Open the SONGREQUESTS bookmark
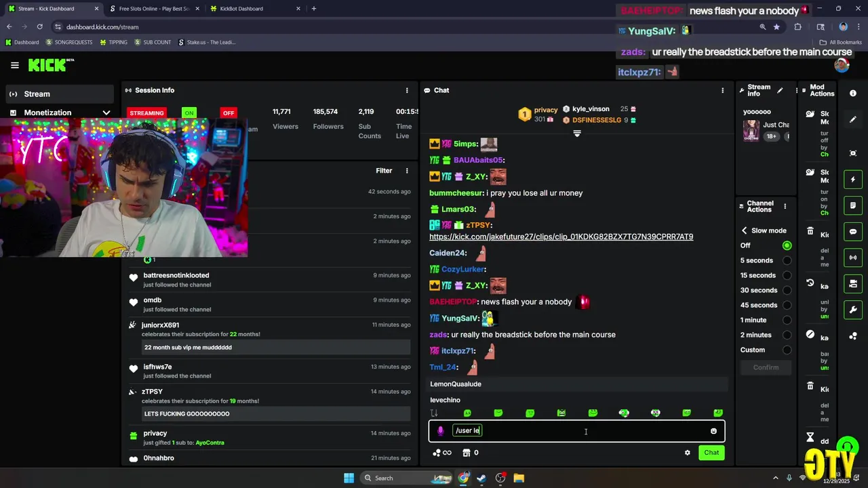Image resolution: width=868 pixels, height=488 pixels. [x=68, y=42]
